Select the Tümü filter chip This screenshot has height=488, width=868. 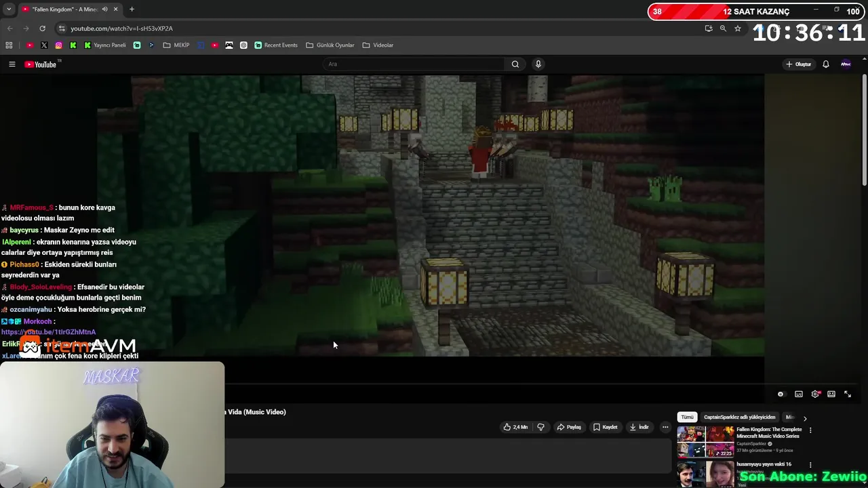pyautogui.click(x=688, y=418)
